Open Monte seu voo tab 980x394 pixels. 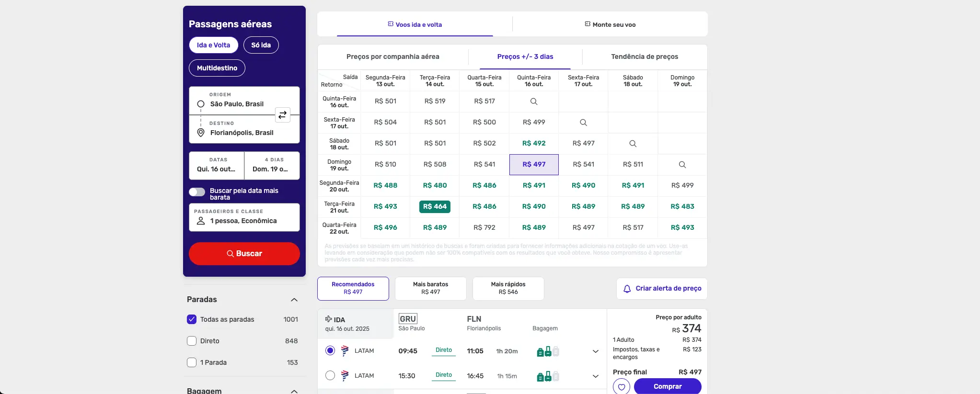pos(610,24)
